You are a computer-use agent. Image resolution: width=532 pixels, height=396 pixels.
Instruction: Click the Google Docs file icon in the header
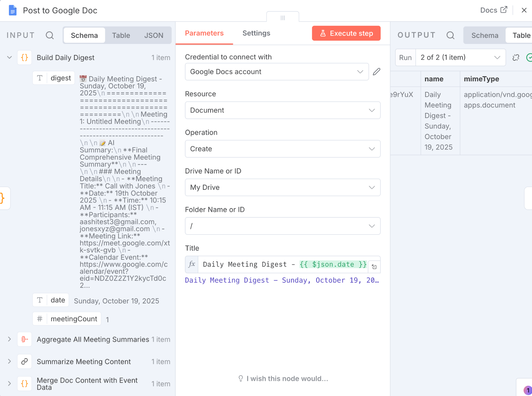click(12, 10)
